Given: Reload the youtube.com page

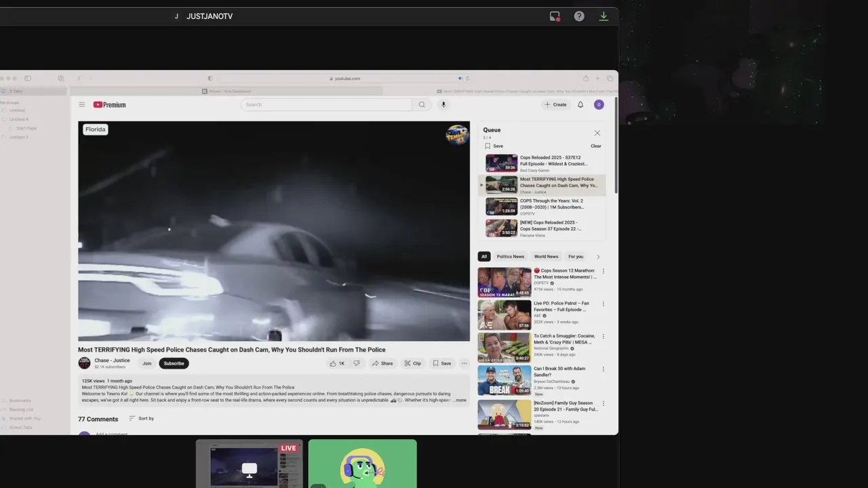Looking at the screenshot, I should [x=467, y=78].
